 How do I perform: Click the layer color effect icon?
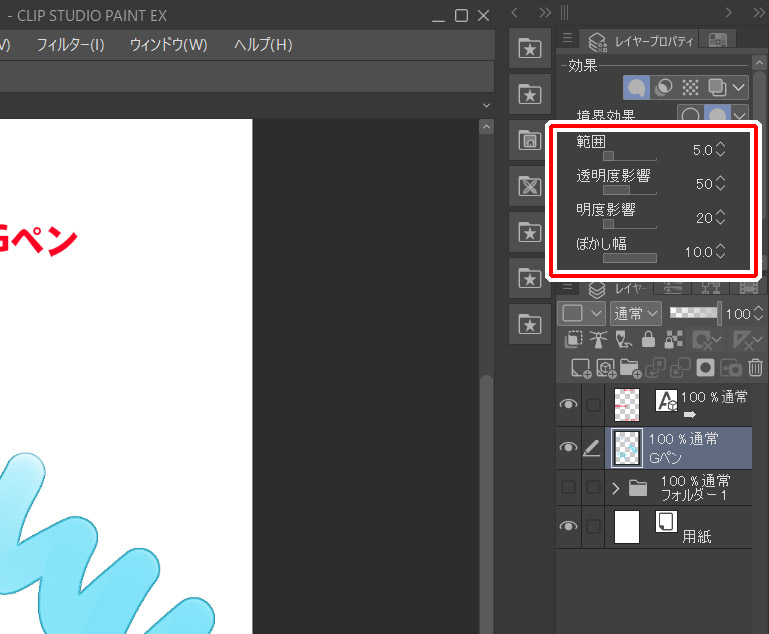click(x=717, y=88)
